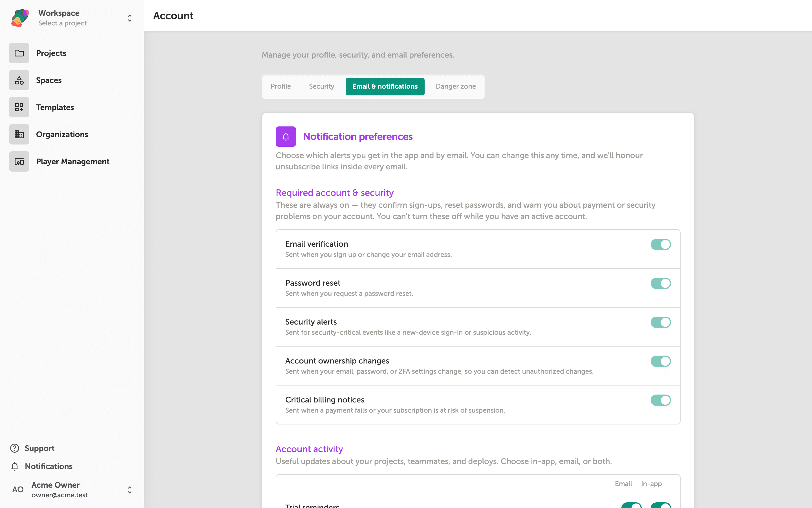Click the Workspace logo icon
The height and width of the screenshot is (508, 812).
(x=20, y=18)
